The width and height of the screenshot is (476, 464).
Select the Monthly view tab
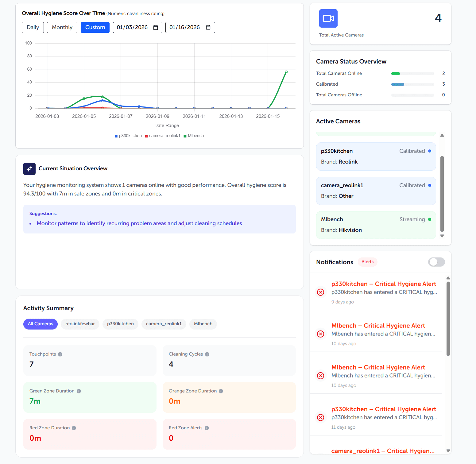coord(62,27)
